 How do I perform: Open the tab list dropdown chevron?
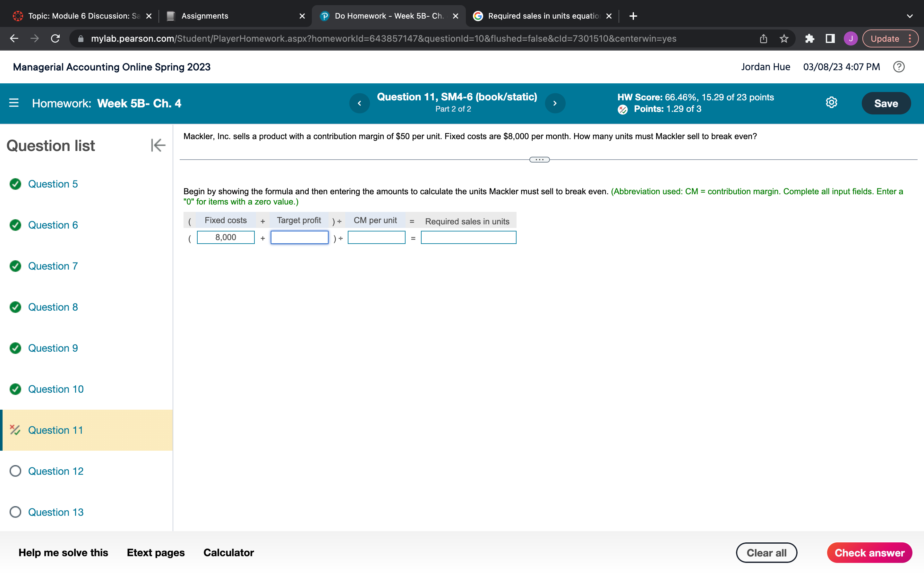910,16
